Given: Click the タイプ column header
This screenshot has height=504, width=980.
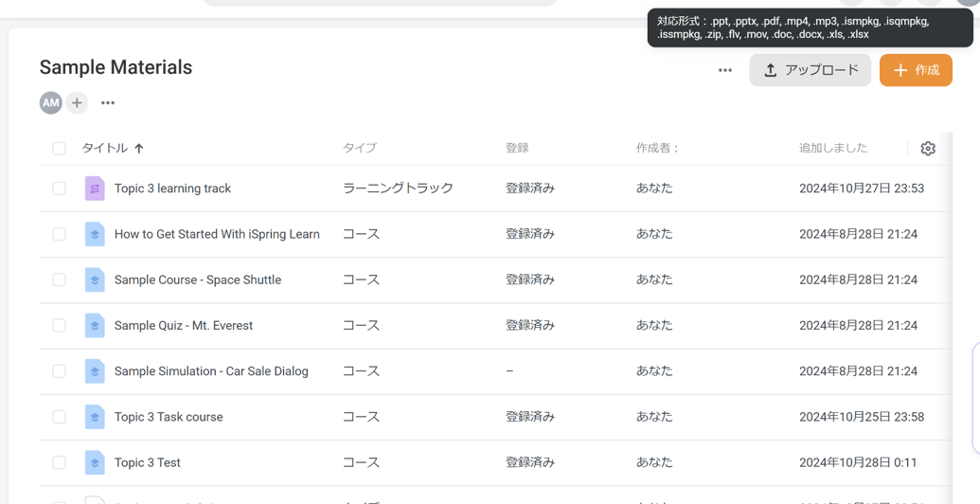Looking at the screenshot, I should coord(360,149).
